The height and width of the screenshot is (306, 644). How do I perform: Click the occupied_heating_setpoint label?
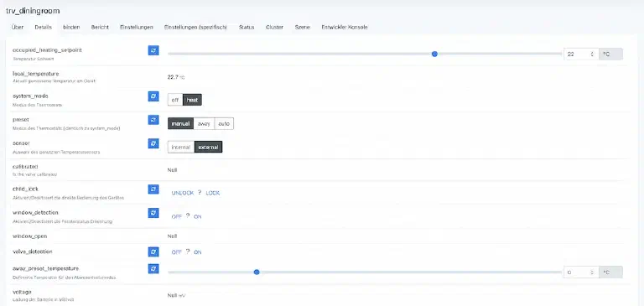click(47, 49)
